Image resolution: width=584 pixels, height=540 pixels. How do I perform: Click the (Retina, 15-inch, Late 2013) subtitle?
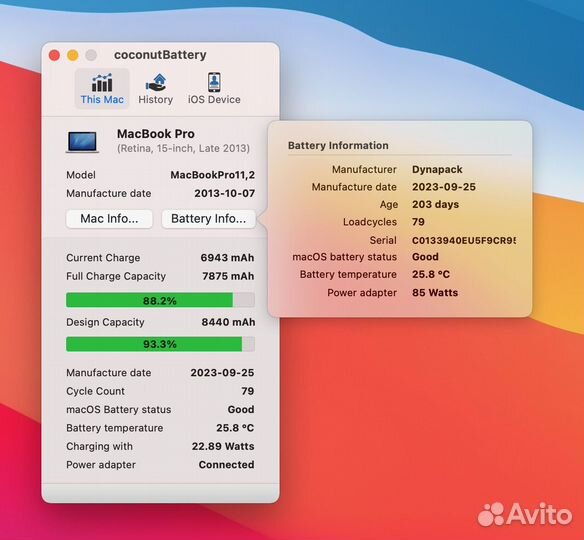183,149
